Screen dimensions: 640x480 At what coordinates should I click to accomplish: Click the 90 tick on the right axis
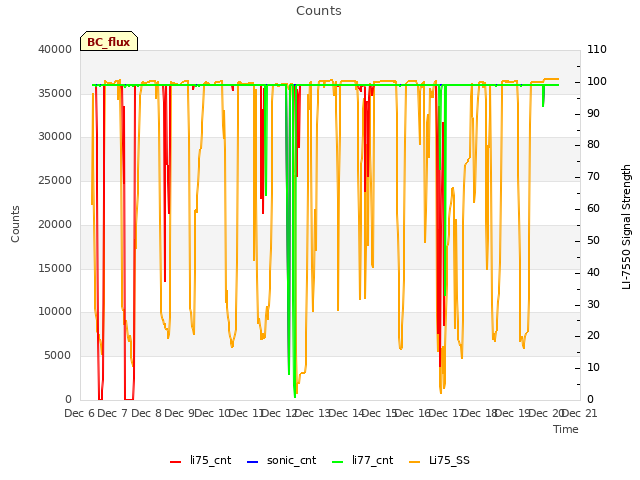[x=593, y=113]
